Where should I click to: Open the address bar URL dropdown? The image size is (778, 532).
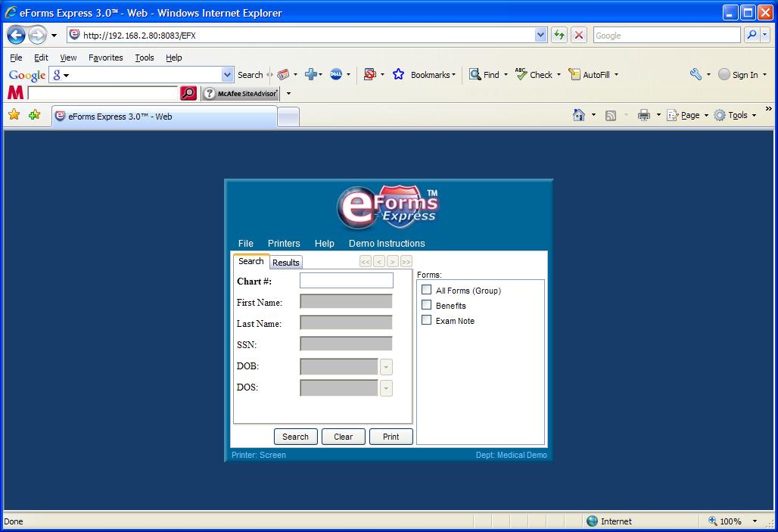541,35
